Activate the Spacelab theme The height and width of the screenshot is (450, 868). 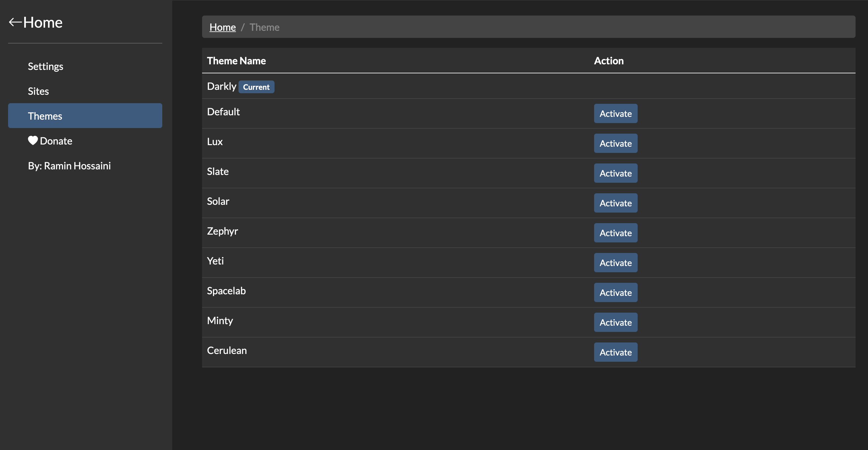point(616,292)
